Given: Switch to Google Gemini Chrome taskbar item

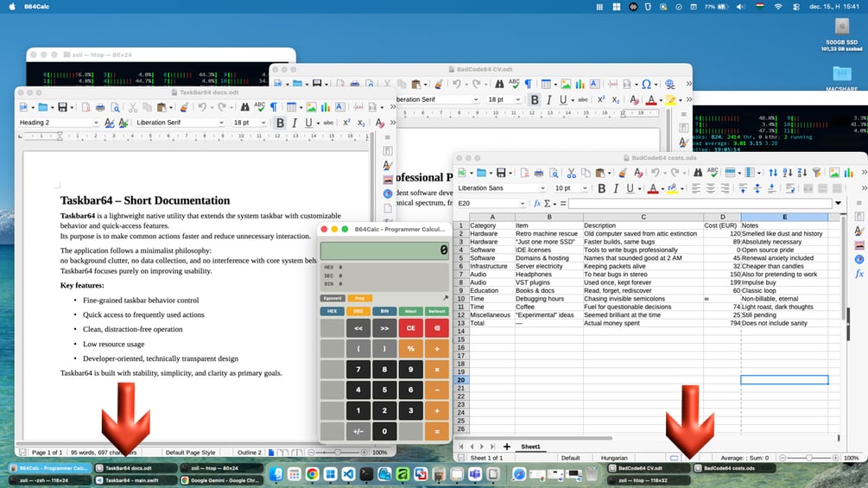Looking at the screenshot, I should pos(221,480).
